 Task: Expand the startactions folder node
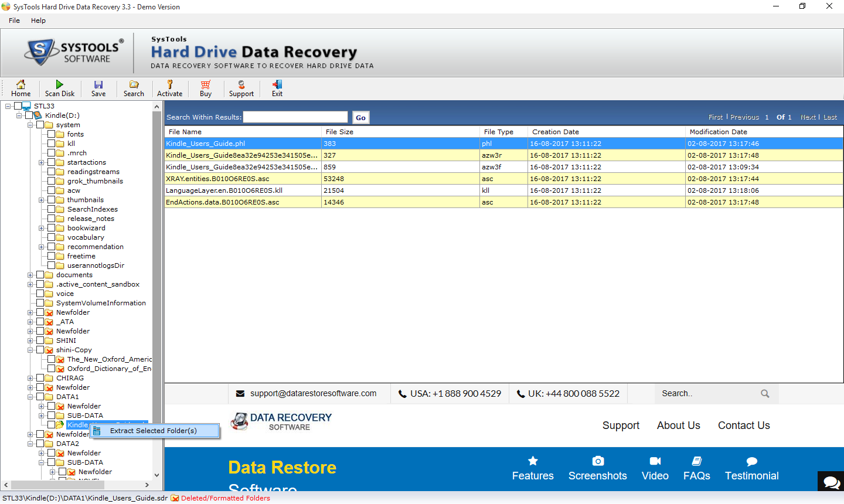[x=41, y=162]
